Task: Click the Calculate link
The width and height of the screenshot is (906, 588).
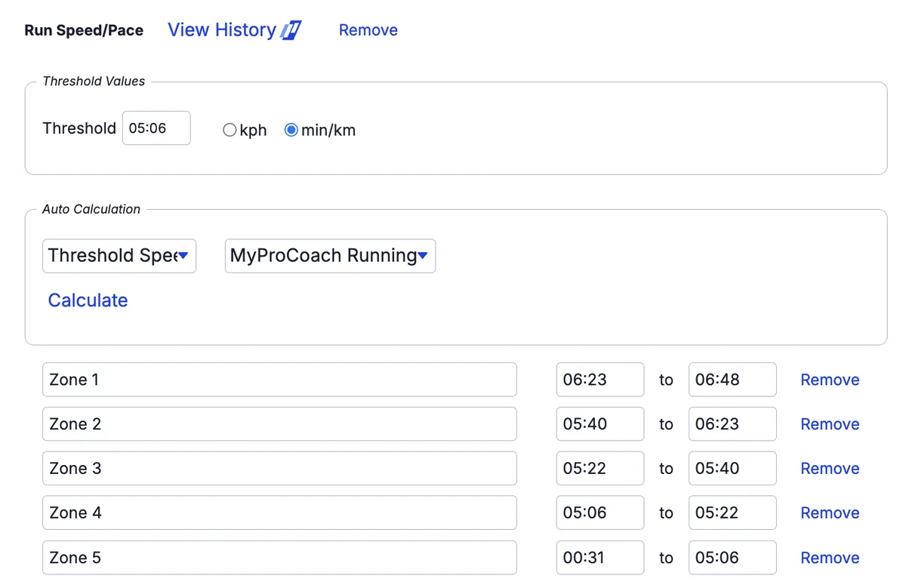Action: (x=88, y=300)
